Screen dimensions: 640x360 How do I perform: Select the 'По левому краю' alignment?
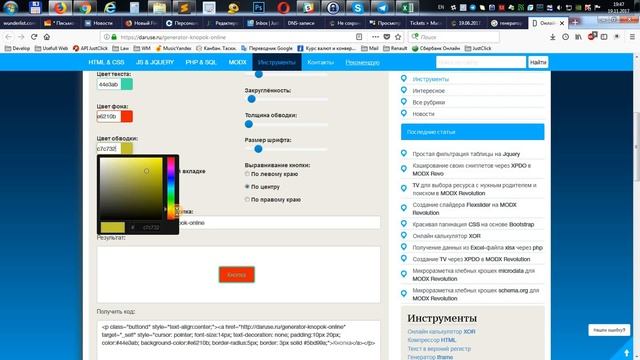point(247,174)
